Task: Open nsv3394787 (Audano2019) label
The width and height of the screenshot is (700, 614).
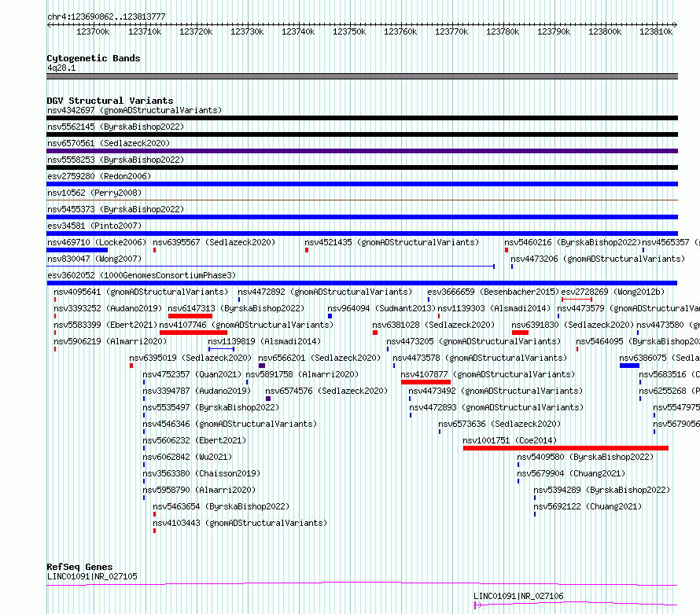Action: 197,391
